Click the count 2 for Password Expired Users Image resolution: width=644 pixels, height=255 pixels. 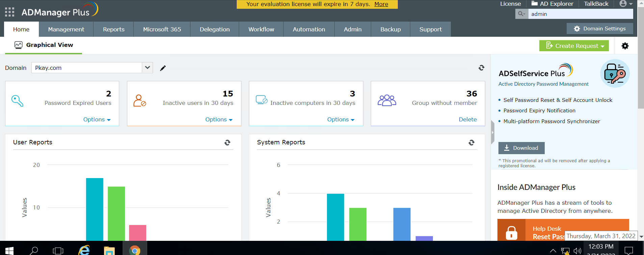(x=109, y=94)
